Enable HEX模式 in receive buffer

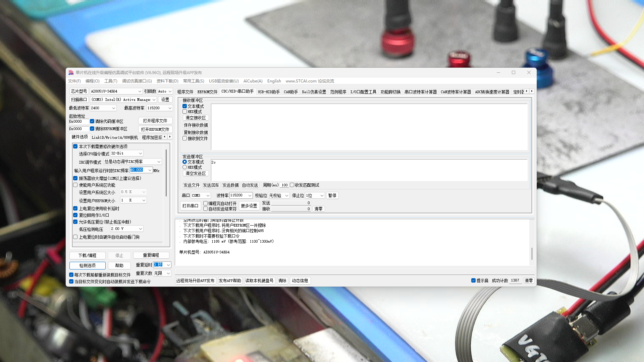click(185, 112)
